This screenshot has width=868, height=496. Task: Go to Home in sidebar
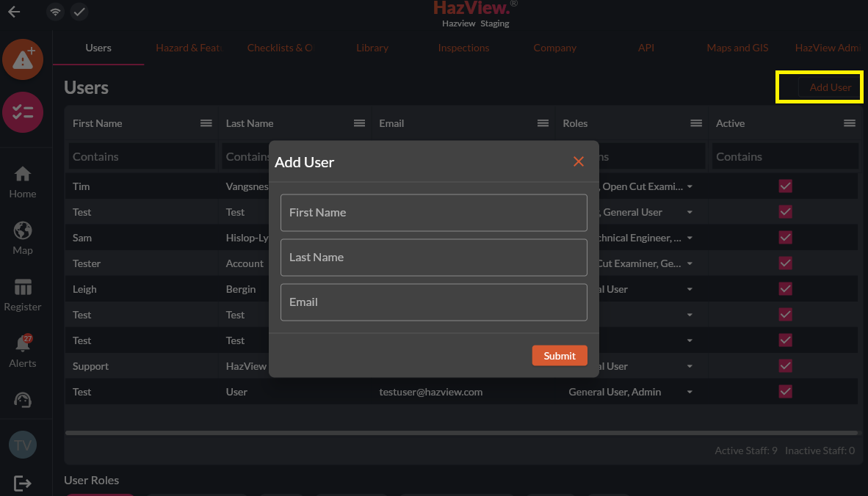[x=23, y=182]
